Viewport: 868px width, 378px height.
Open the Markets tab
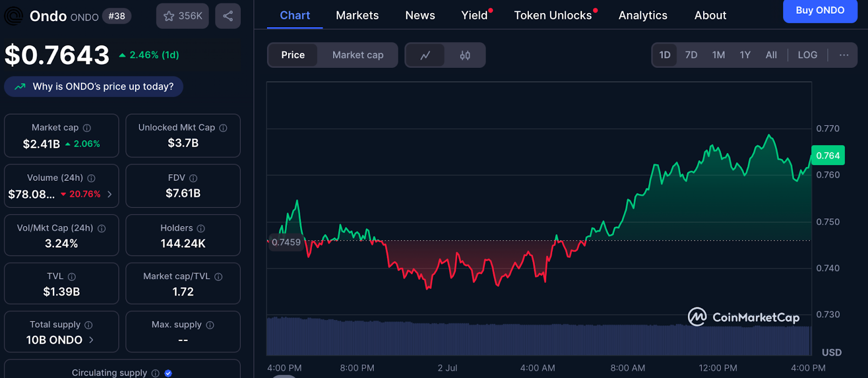(358, 15)
